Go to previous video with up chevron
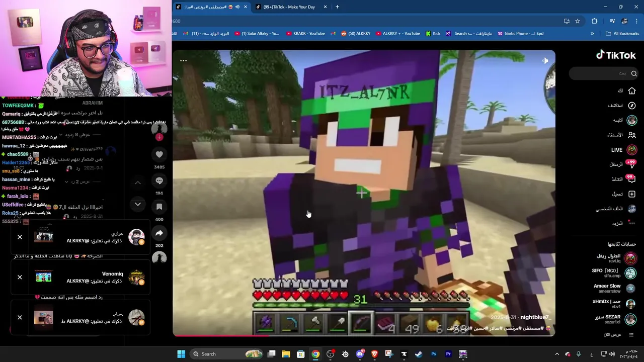 [138, 183]
